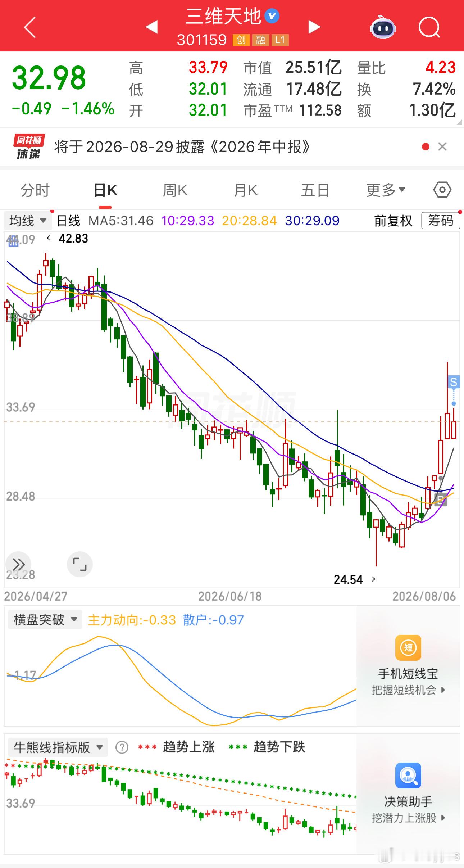Open the 决策助手 blue icon
The image size is (464, 868).
click(x=408, y=776)
